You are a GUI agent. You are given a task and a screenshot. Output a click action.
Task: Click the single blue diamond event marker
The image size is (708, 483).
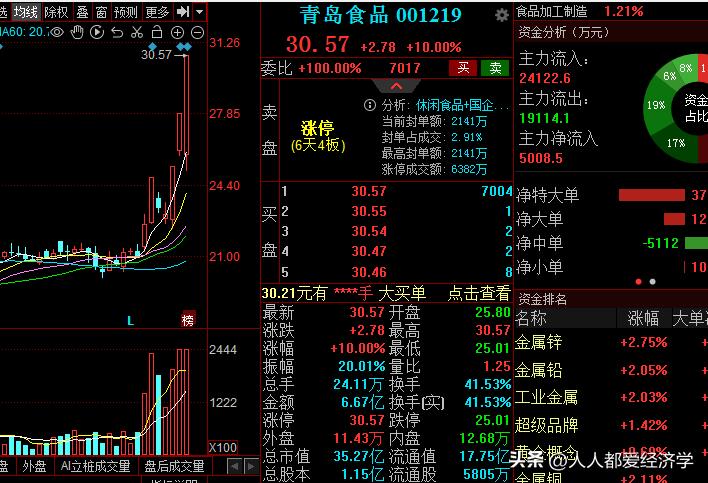coord(152,46)
